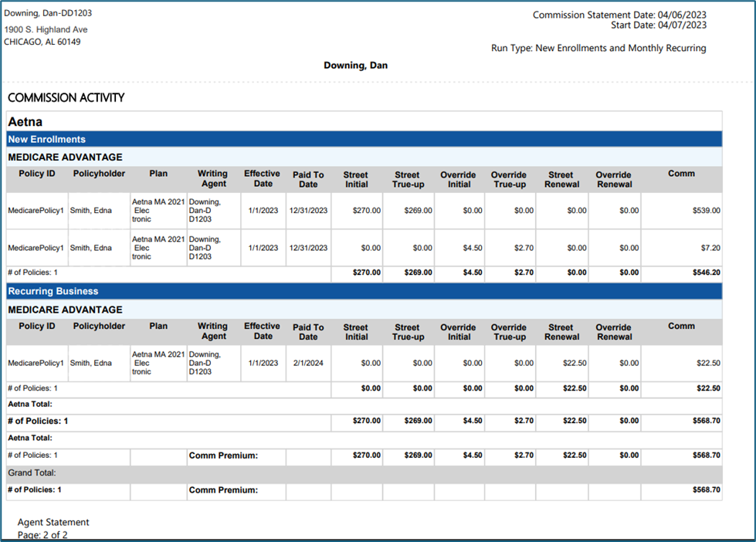Click the Policy ID header under New Enrollments

(x=37, y=174)
